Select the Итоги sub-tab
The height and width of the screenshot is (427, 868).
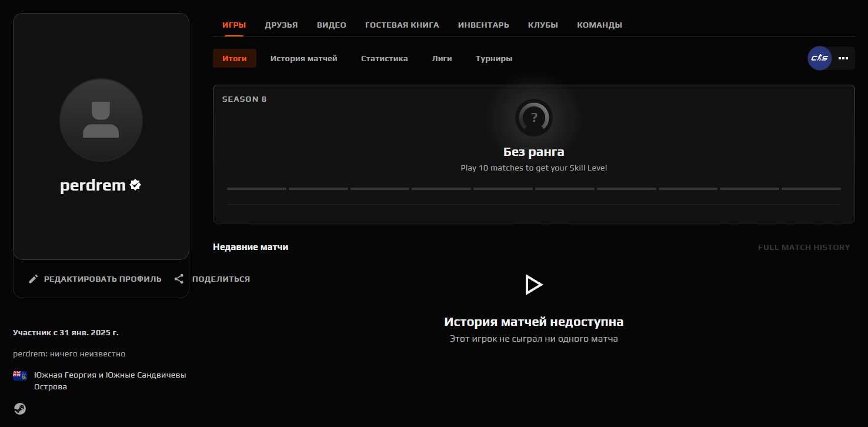(x=235, y=58)
